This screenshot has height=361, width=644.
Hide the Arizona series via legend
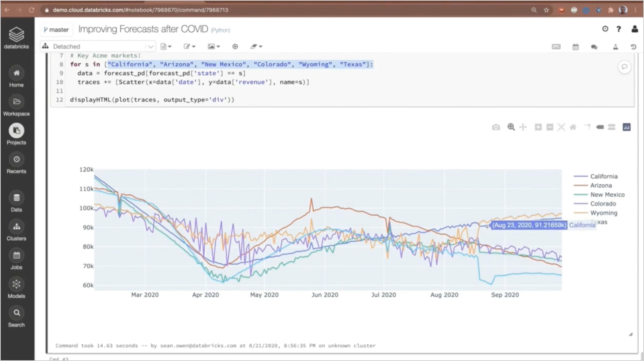pos(601,185)
